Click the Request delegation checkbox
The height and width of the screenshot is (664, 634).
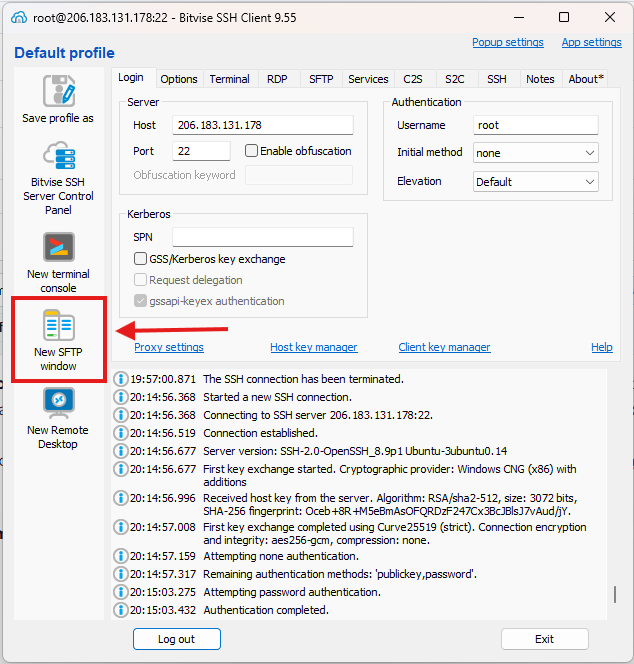pos(140,280)
